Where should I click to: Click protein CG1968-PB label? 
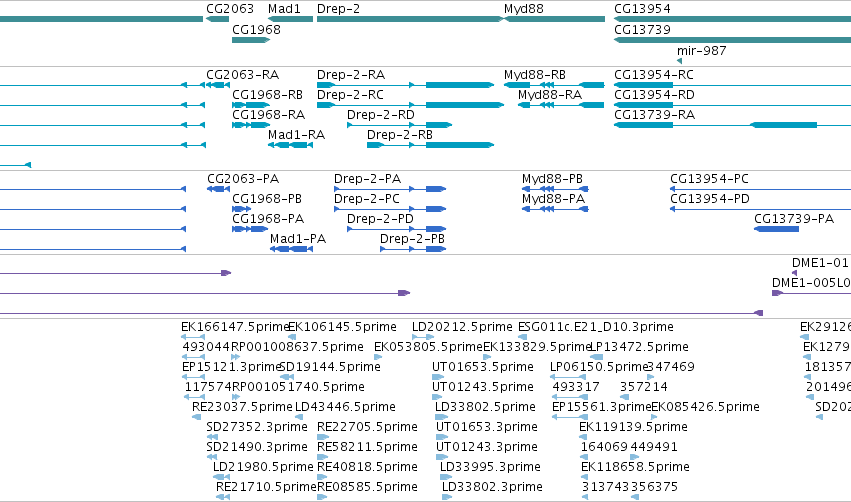pos(266,199)
